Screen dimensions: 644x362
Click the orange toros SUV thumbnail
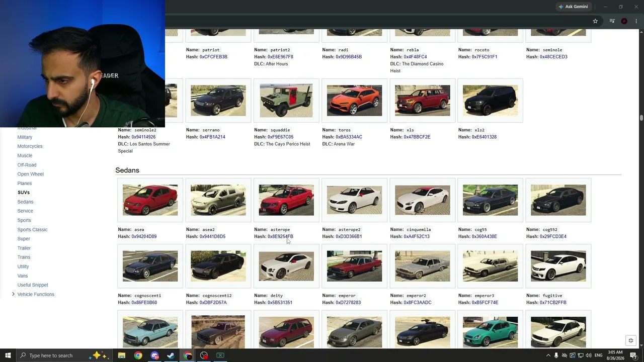click(x=354, y=101)
